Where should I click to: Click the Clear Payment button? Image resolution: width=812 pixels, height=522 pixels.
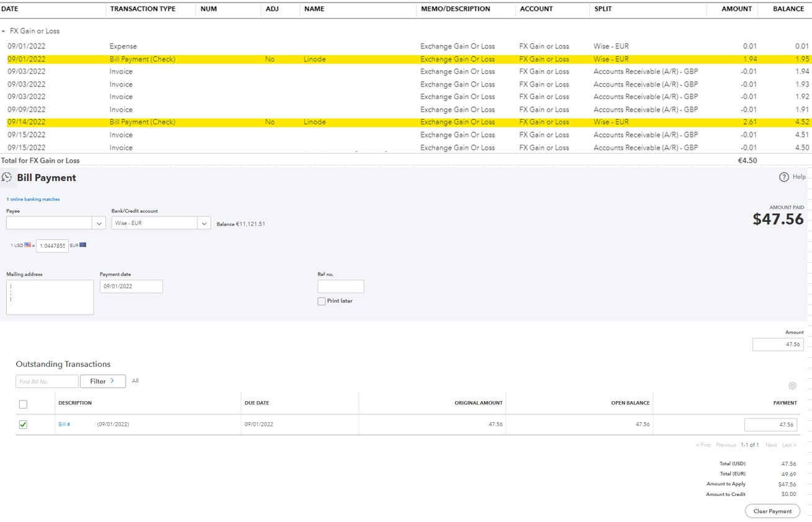point(772,511)
